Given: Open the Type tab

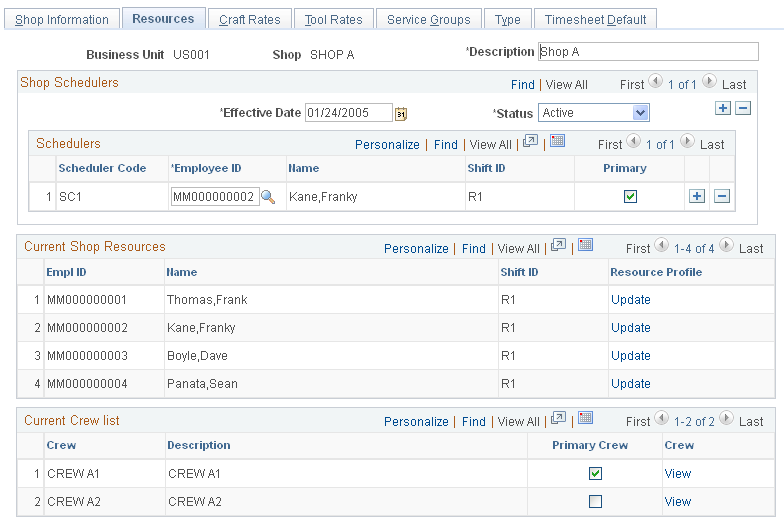Looking at the screenshot, I should pos(508,20).
